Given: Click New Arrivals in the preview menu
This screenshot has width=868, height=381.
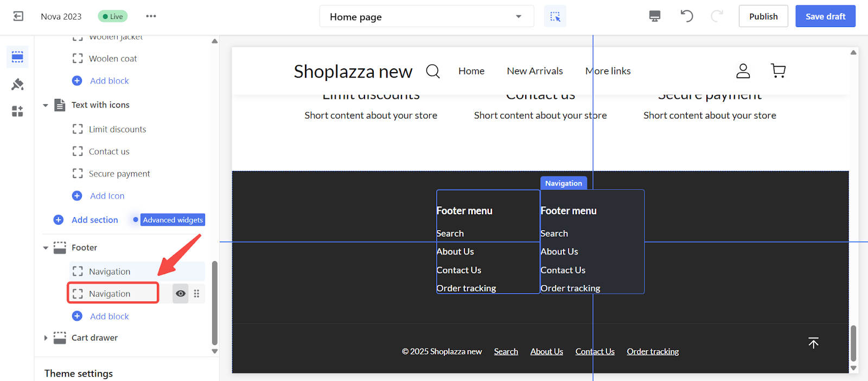Looking at the screenshot, I should [535, 71].
